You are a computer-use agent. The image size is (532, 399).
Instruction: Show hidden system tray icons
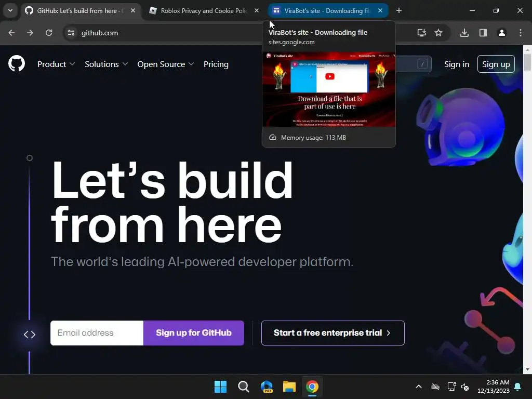[x=419, y=387]
